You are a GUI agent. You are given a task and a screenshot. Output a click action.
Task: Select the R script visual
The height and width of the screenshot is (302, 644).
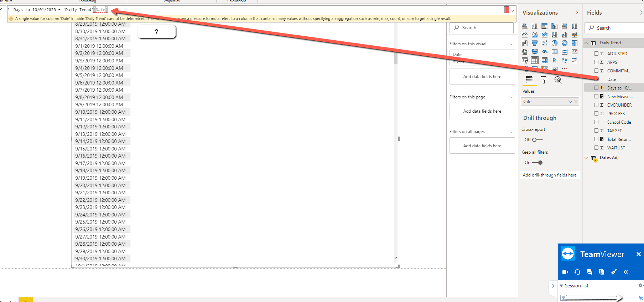point(554,60)
